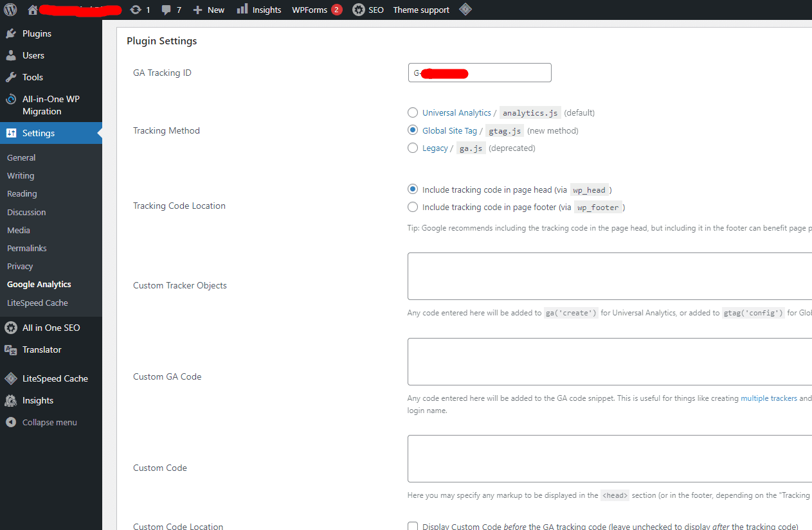This screenshot has width=812, height=530.
Task: Choose include tracking code in page footer
Action: pos(413,207)
